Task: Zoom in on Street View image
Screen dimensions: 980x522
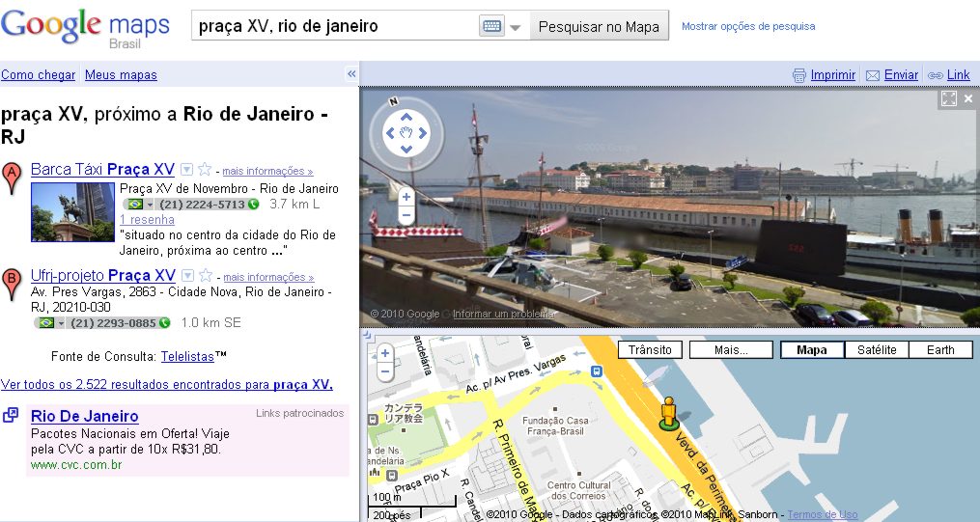Action: [406, 197]
